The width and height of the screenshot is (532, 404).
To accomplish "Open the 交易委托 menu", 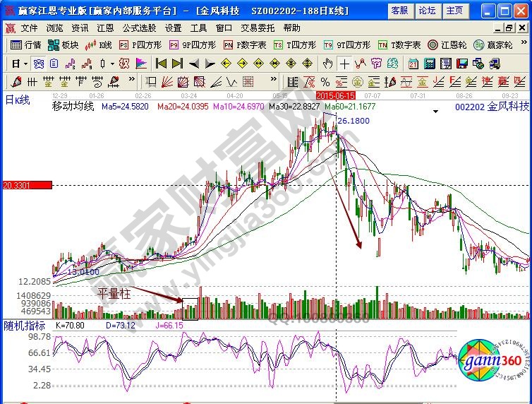I will [257, 28].
